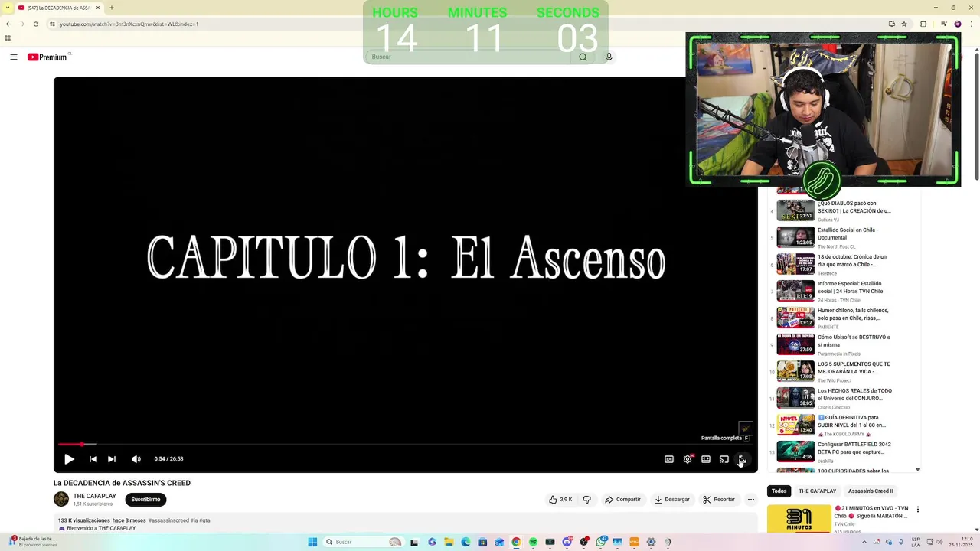
Task: Click the YouTube search magnifier button
Action: pos(583,57)
